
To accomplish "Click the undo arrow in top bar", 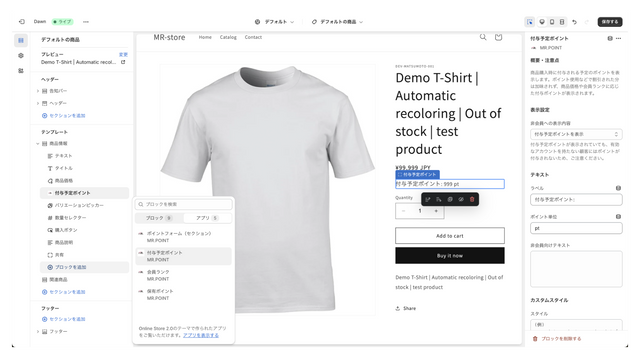I will (574, 22).
